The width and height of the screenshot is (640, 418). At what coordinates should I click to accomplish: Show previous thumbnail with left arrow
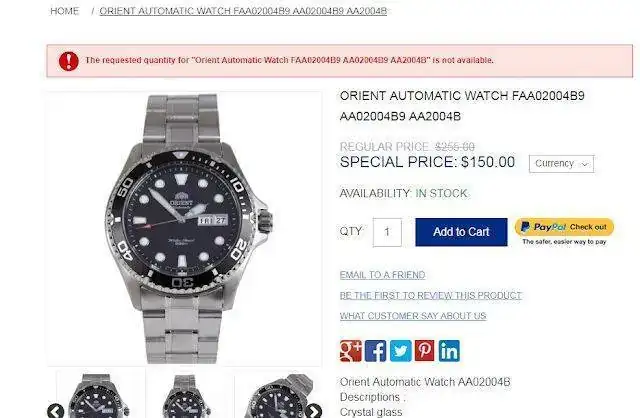[56, 411]
